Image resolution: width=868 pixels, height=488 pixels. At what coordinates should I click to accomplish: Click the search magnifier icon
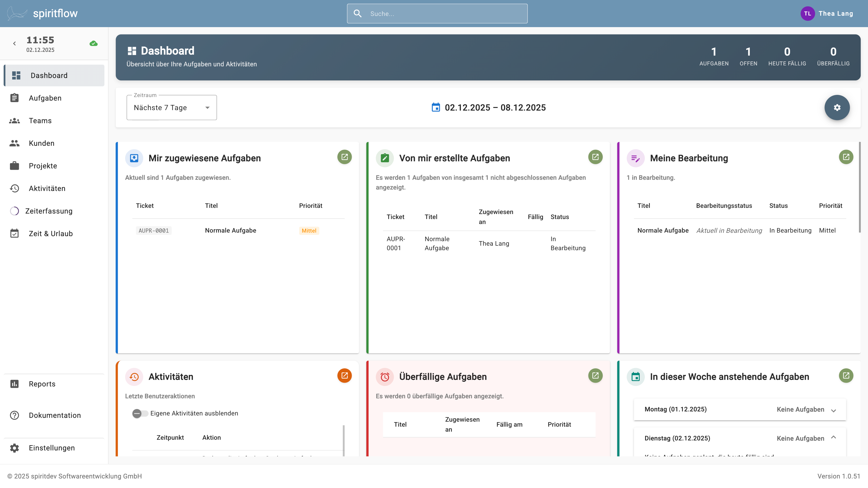coord(358,14)
